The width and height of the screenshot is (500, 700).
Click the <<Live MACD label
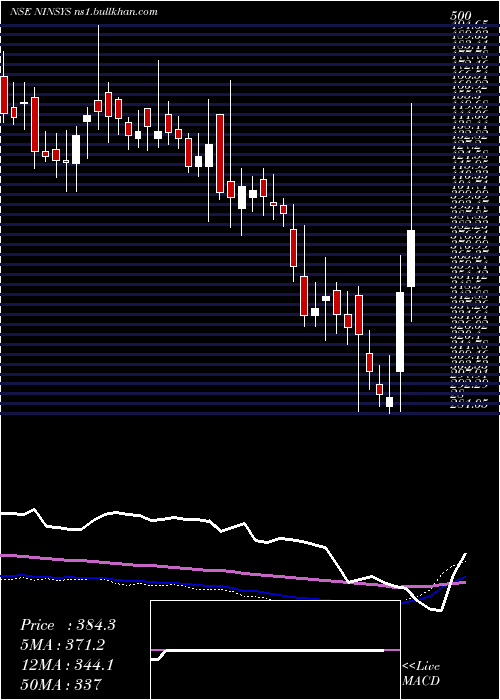coord(421,674)
